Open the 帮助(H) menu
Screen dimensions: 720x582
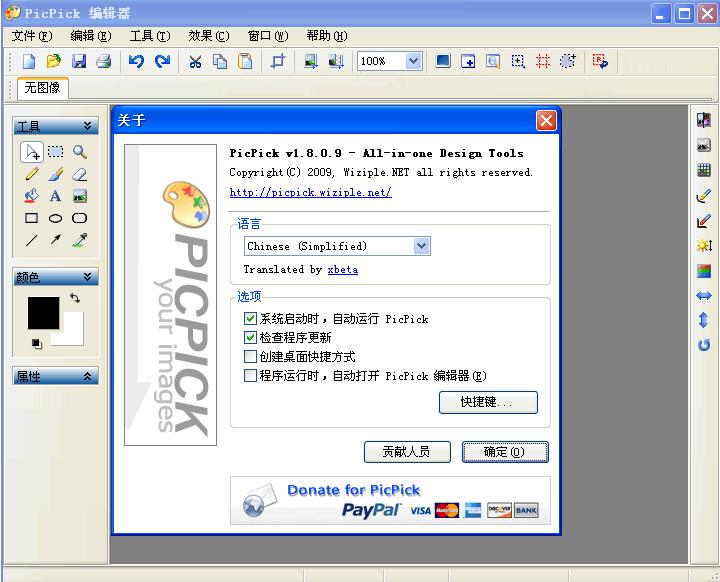[327, 36]
